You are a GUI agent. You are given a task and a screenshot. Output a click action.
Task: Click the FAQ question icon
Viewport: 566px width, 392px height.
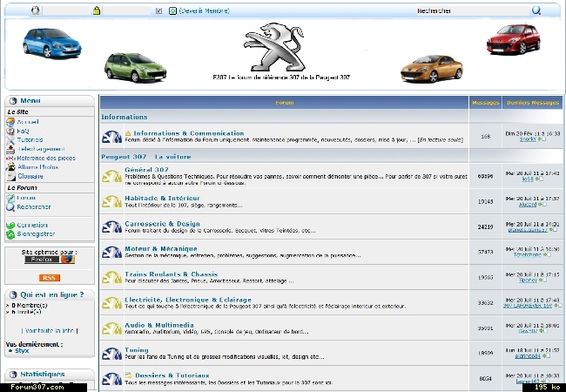coord(10,131)
